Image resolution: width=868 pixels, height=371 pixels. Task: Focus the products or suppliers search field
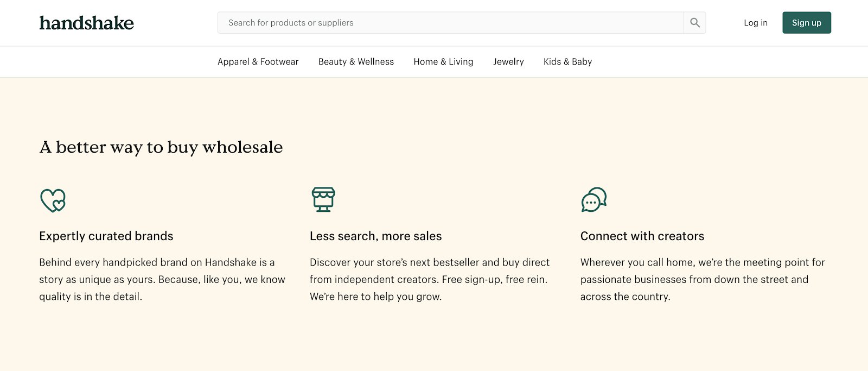point(450,23)
